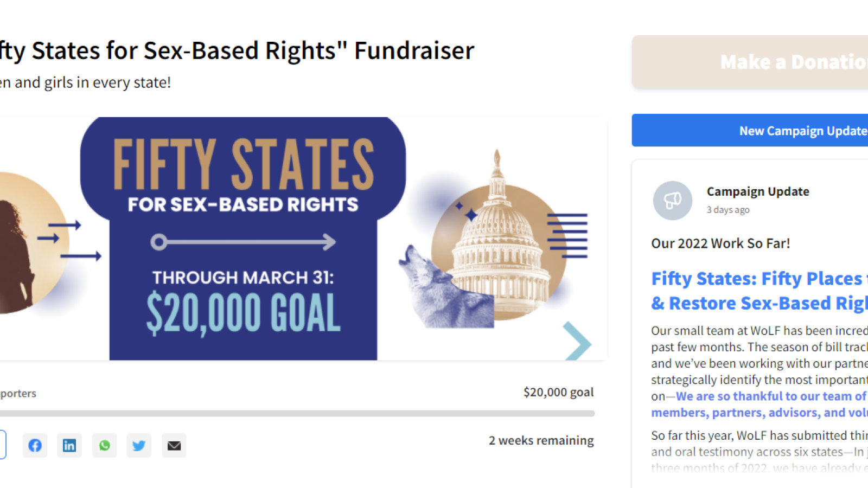Image resolution: width=868 pixels, height=488 pixels.
Task: Click the partially visible leftmost share icon
Action: pos(3,445)
